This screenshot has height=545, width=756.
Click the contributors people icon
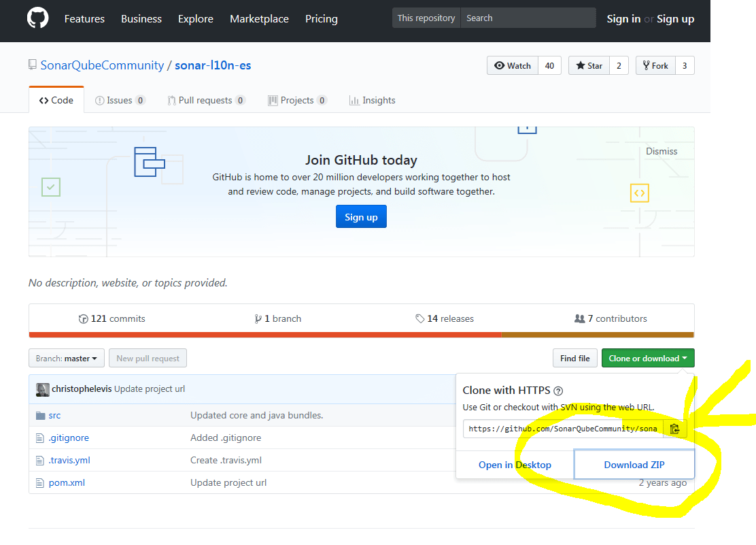(581, 318)
